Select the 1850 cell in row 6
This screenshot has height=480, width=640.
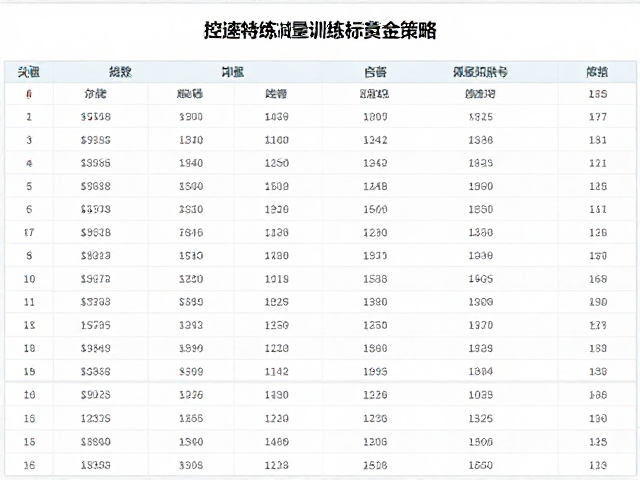480,209
